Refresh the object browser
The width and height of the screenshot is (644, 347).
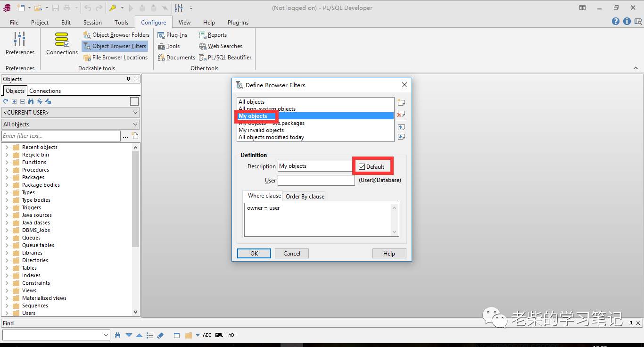[6, 101]
